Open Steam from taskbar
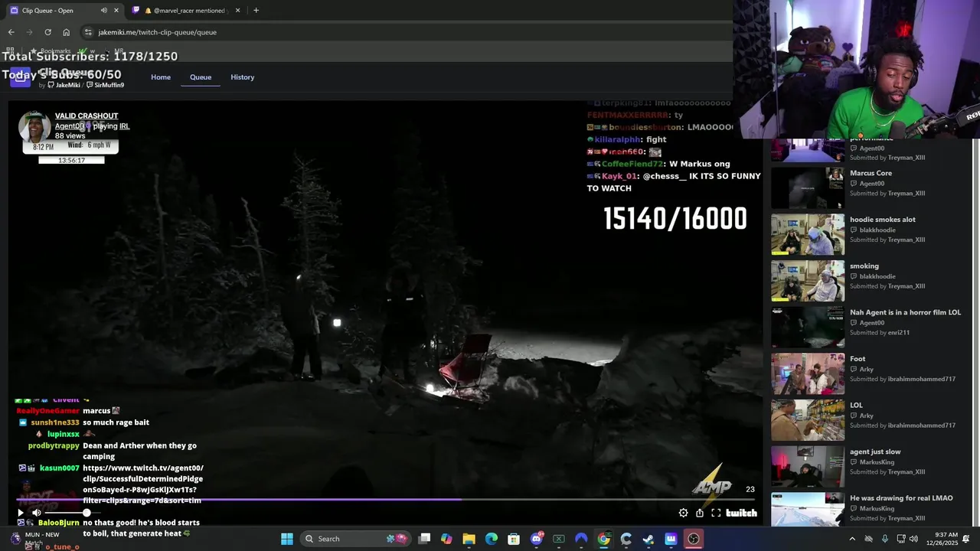Viewport: 980px width, 551px height. pos(648,539)
